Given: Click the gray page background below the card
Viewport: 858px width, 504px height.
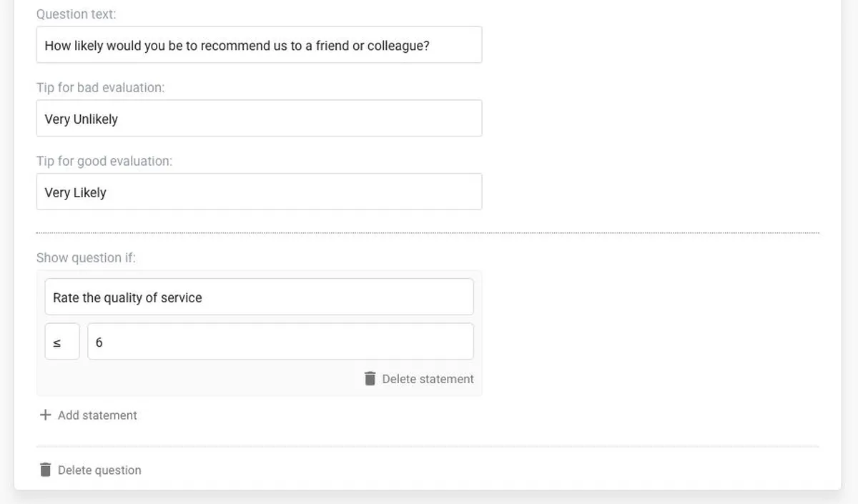Looking at the screenshot, I should click(x=429, y=498).
